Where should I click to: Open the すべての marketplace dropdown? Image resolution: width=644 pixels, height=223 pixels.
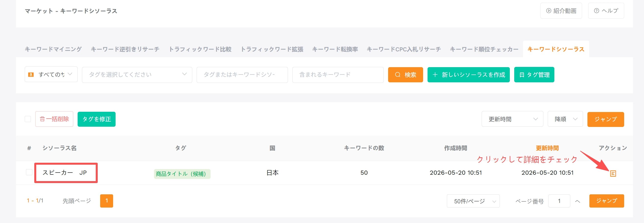pos(51,74)
